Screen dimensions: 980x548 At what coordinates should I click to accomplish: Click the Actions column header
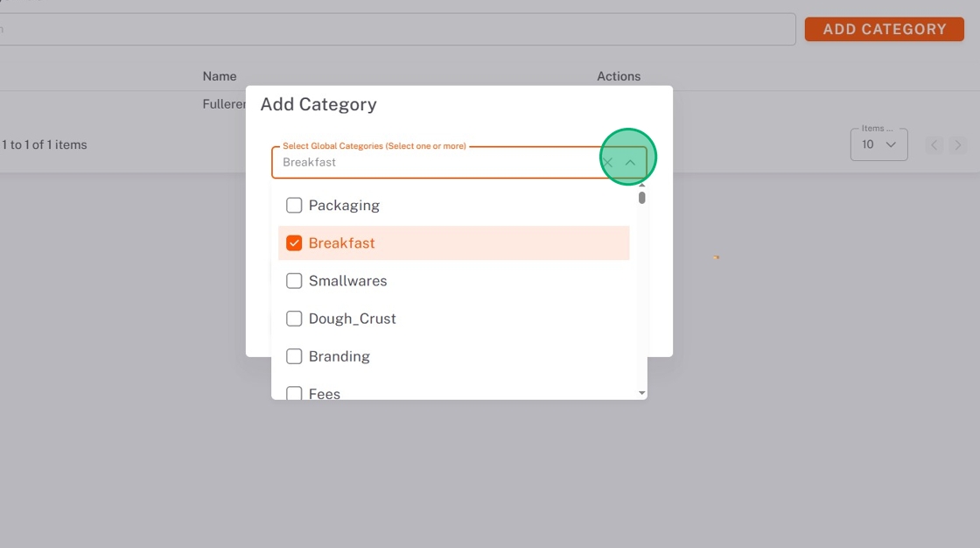tap(619, 76)
